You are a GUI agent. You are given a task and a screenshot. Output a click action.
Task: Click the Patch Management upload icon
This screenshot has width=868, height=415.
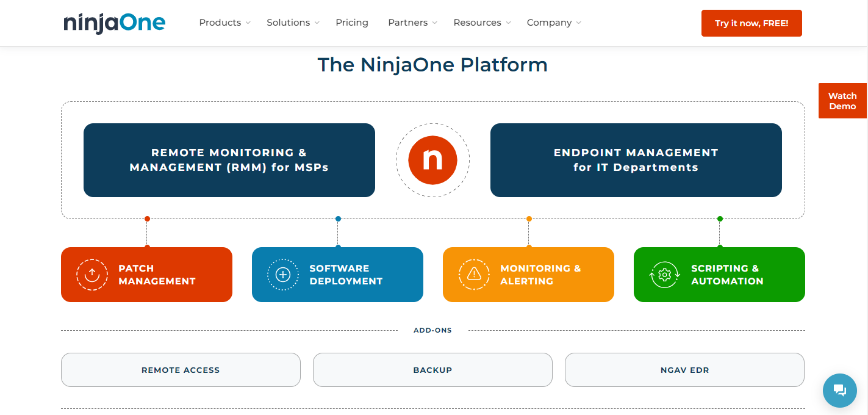point(92,275)
